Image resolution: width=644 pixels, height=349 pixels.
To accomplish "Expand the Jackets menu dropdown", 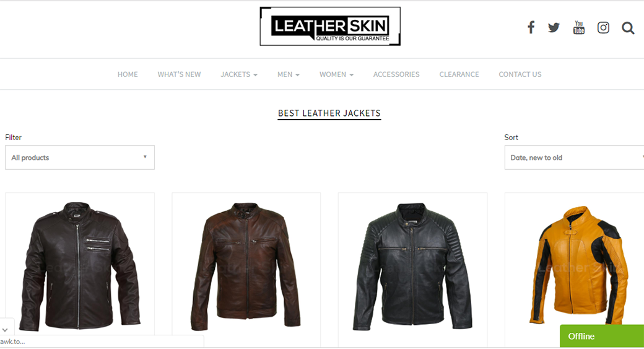I will tap(239, 74).
